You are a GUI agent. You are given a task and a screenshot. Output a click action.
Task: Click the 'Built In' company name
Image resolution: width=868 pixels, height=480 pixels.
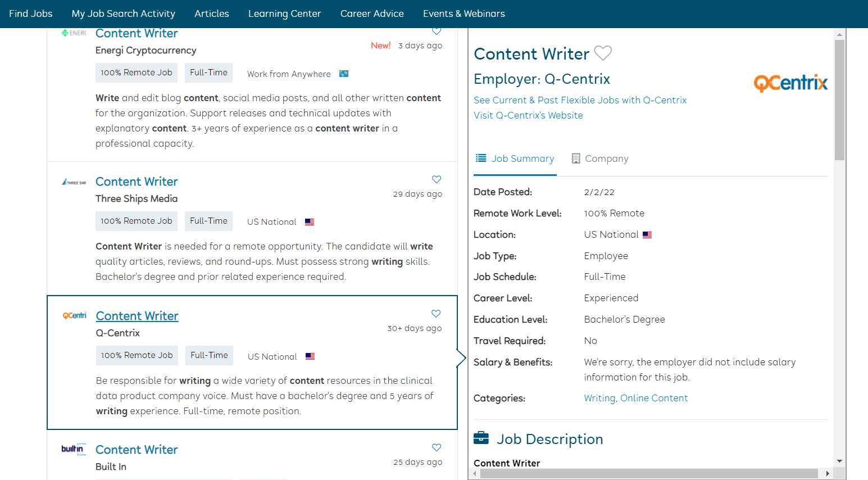(x=111, y=467)
